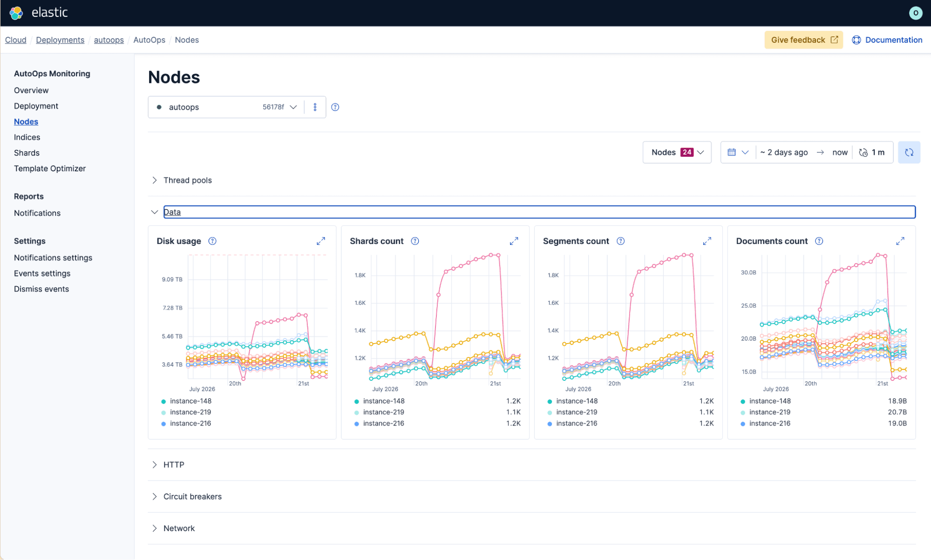The image size is (931, 560).
Task: Open the dropdown arrow beside the calendar
Action: (x=745, y=152)
